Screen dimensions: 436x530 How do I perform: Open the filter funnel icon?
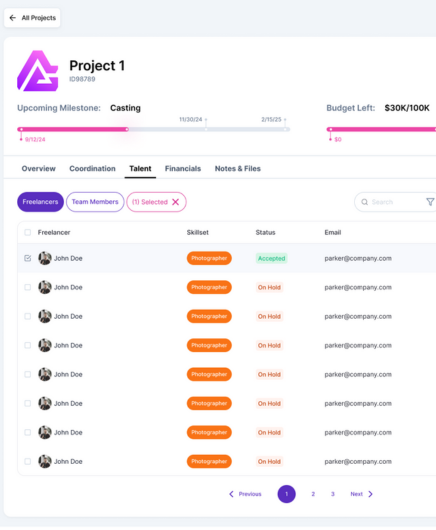430,202
